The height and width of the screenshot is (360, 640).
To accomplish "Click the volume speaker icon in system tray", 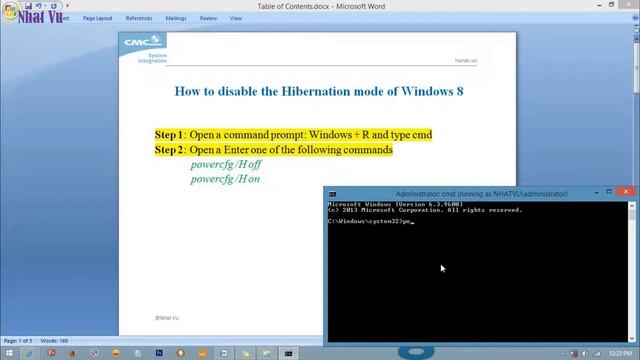I will point(585,353).
